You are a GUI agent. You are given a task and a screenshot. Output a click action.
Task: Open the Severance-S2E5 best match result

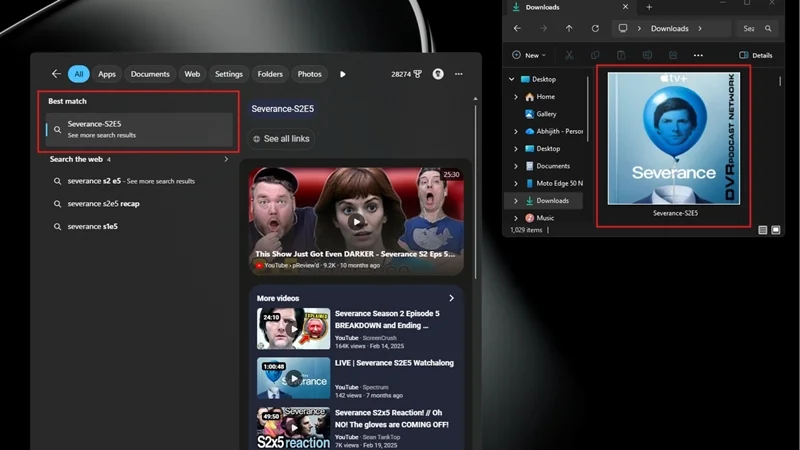click(x=139, y=129)
